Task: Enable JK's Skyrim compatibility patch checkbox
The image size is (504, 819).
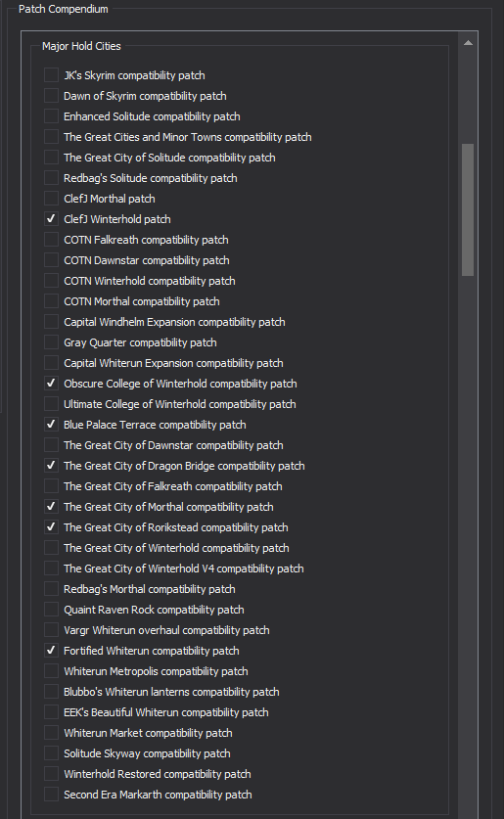Action: point(51,75)
